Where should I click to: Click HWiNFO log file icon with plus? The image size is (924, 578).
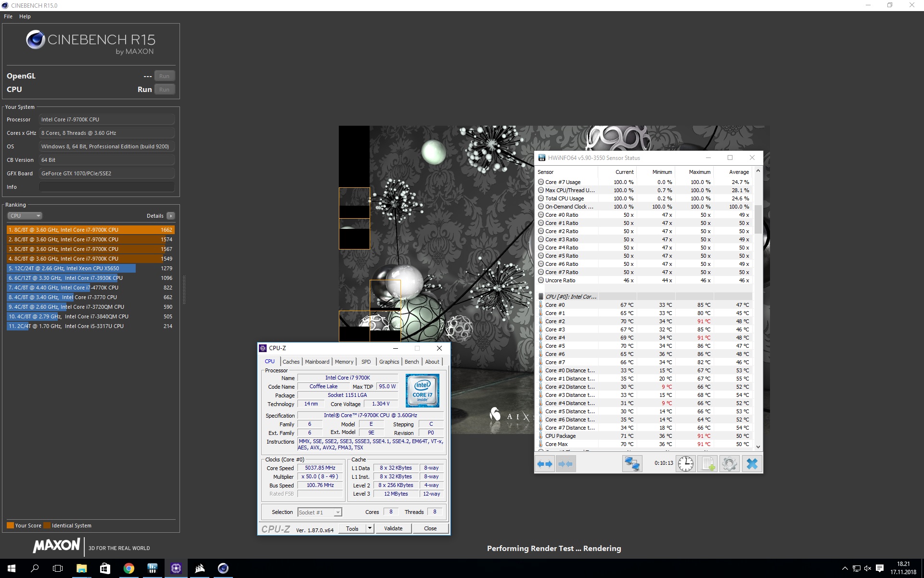click(708, 464)
